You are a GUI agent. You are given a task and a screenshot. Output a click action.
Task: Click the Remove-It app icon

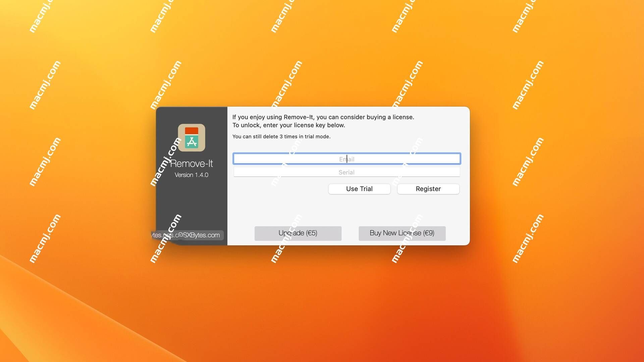(x=192, y=137)
